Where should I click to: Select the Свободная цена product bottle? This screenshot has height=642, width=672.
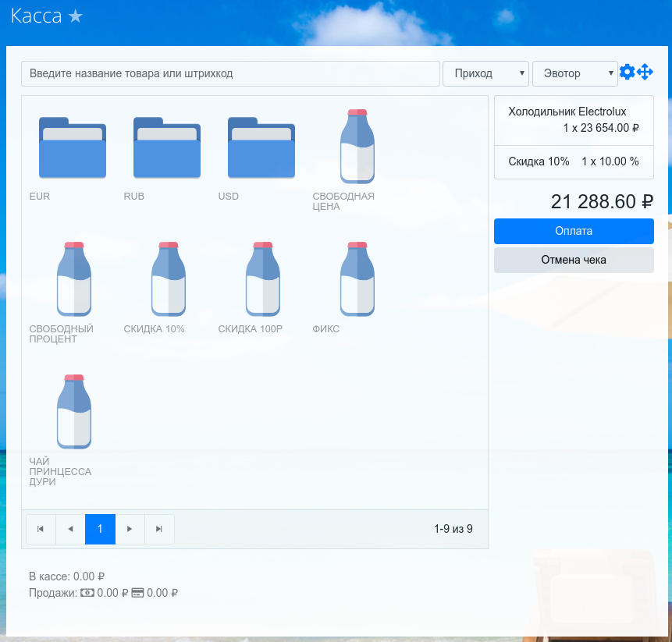point(357,146)
